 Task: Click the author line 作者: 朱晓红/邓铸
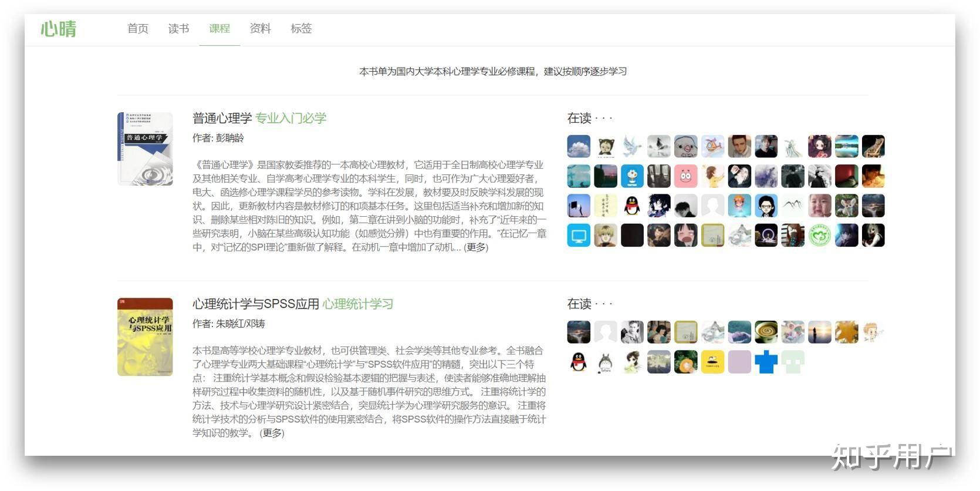click(x=229, y=324)
